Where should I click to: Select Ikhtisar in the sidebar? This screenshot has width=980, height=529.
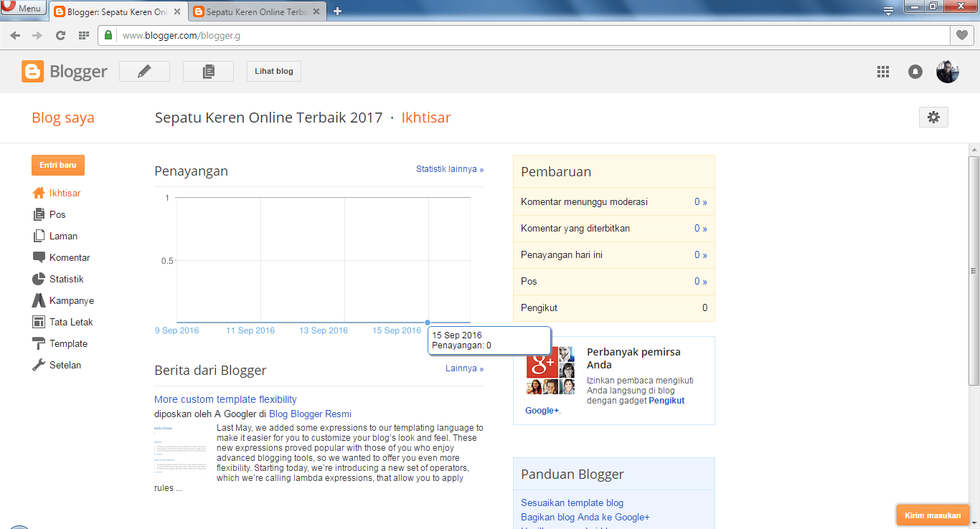coord(65,193)
